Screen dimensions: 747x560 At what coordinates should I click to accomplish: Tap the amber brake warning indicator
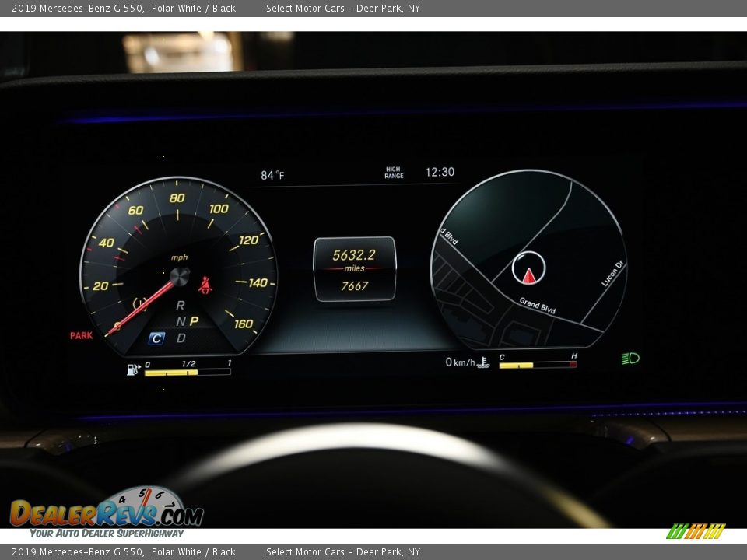point(140,303)
